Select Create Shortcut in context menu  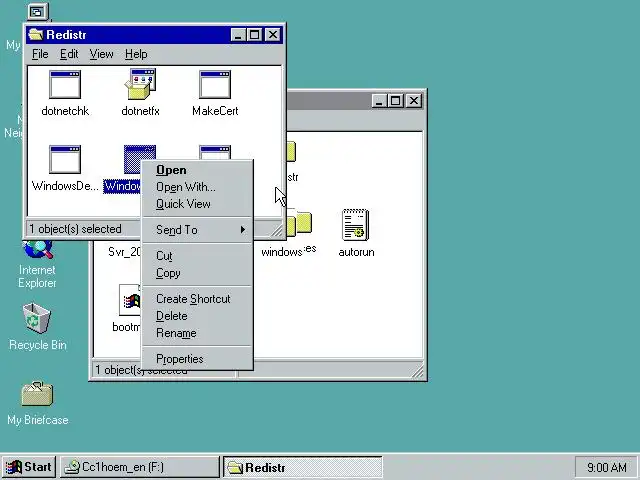coord(198,299)
